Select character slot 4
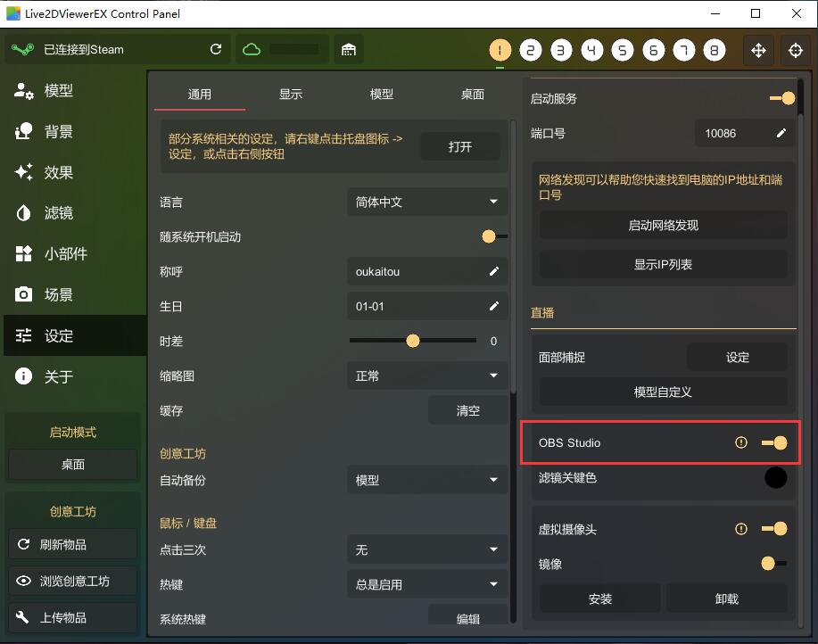Screen dimensions: 818x644 click(x=591, y=50)
